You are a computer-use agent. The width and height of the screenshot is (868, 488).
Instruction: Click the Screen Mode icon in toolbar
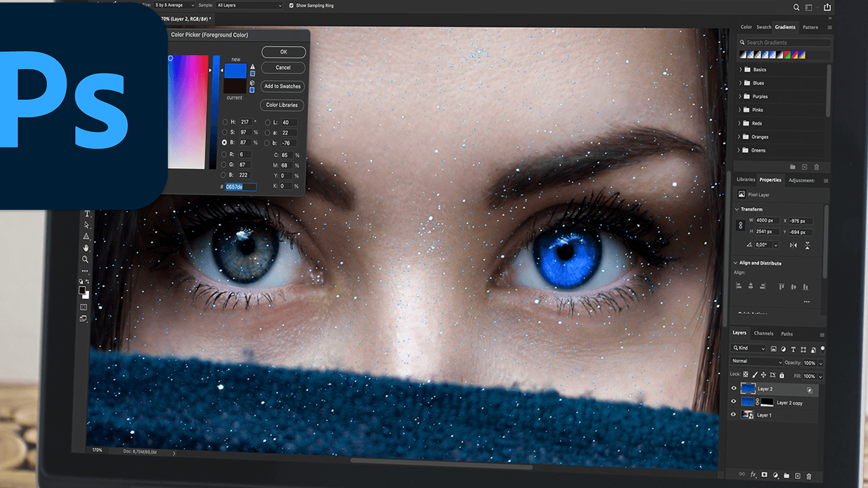click(x=83, y=319)
